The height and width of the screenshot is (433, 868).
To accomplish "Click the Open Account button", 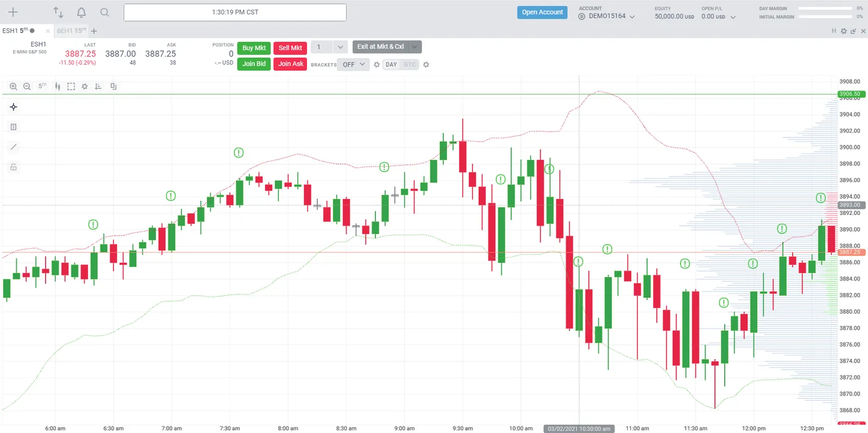I will pos(542,12).
